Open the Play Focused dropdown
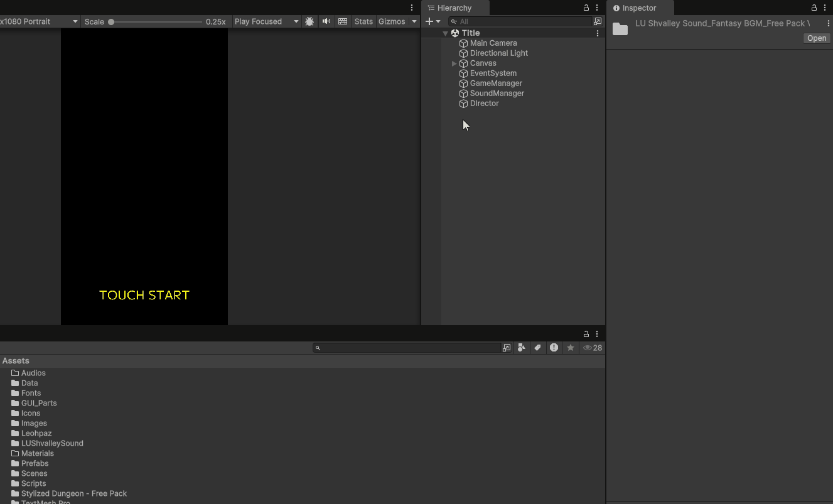The image size is (833, 504). coord(266,21)
